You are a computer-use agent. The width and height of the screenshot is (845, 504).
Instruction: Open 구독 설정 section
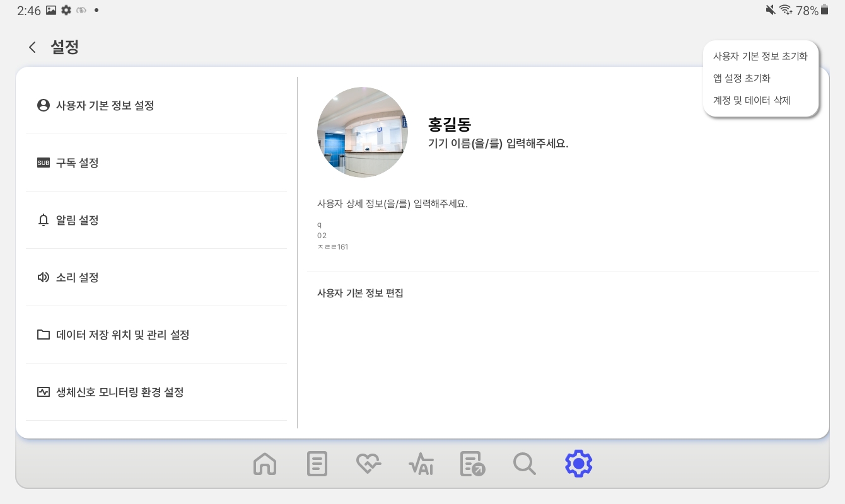(156, 163)
